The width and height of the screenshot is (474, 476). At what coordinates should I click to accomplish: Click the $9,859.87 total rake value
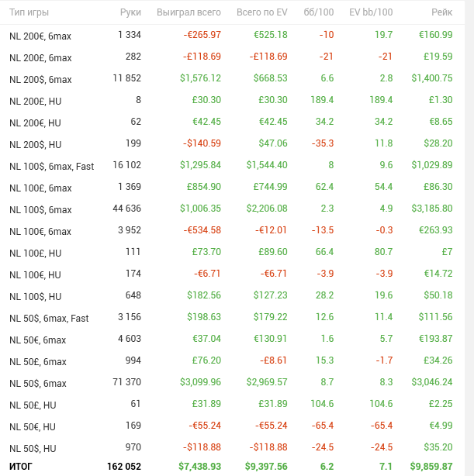click(429, 467)
